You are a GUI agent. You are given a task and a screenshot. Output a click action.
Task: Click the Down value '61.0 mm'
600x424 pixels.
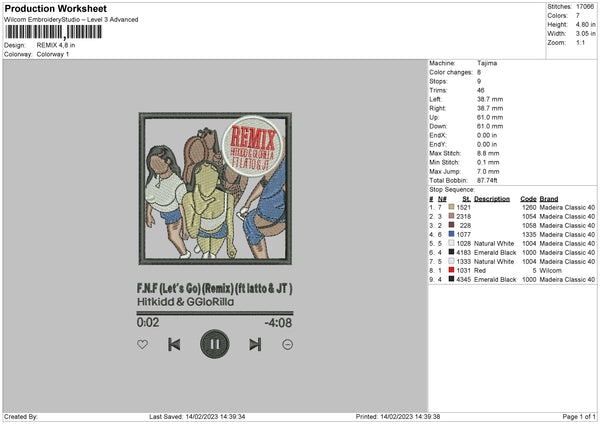[x=490, y=126]
